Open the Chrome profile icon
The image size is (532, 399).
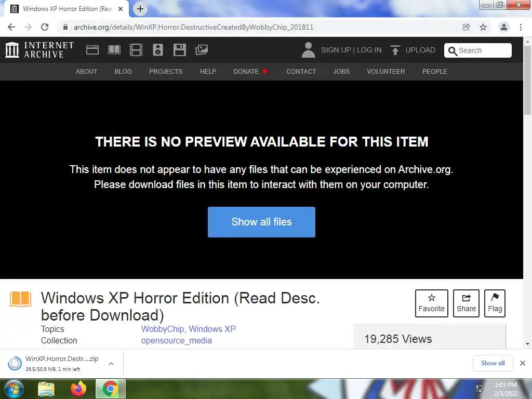point(504,27)
